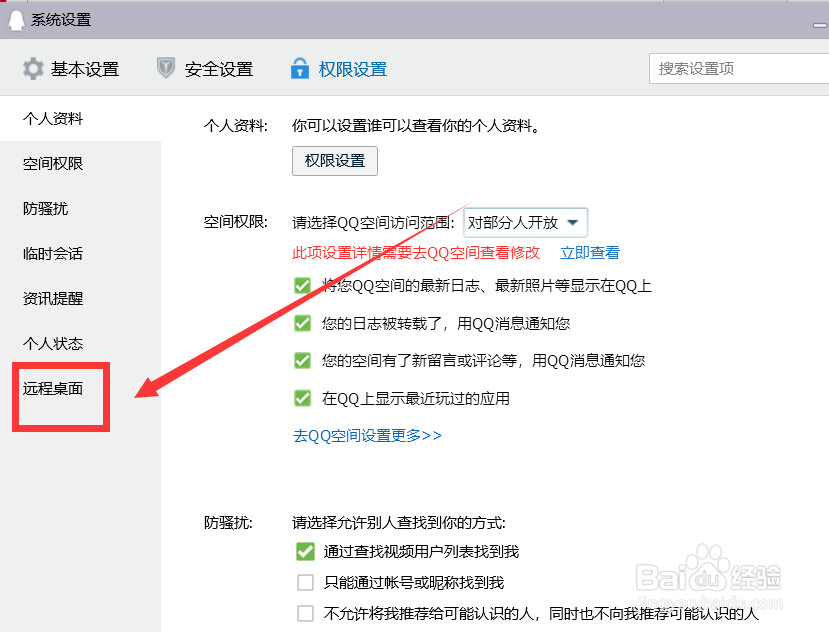Viewport: 829px width, 632px height.
Task: Uncheck 通过查找视频用户列表找到我
Action: coord(305,552)
